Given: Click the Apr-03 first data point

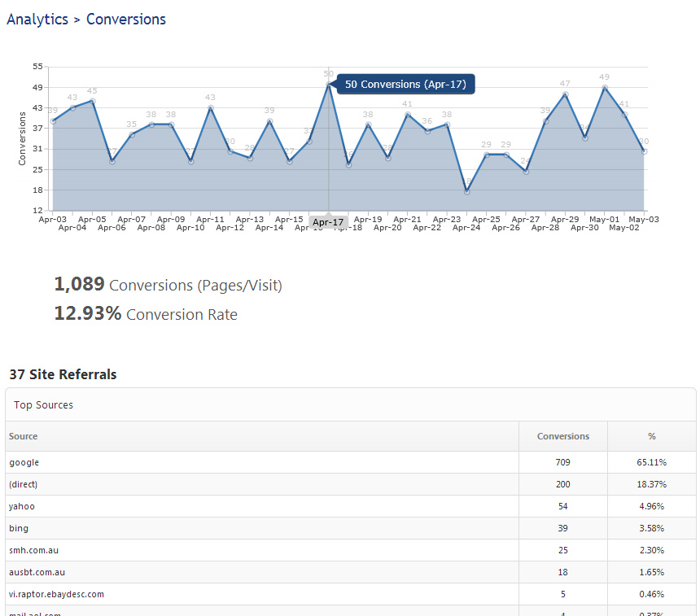Looking at the screenshot, I should 53,121.
